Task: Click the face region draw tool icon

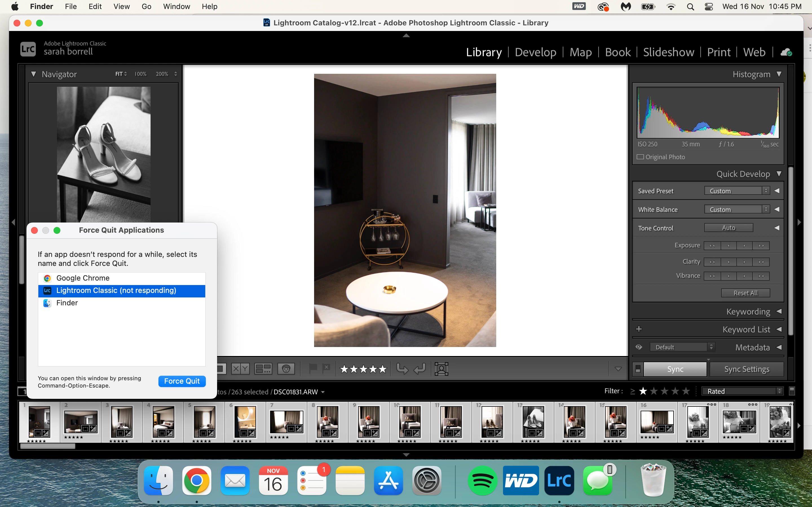Action: click(441, 369)
